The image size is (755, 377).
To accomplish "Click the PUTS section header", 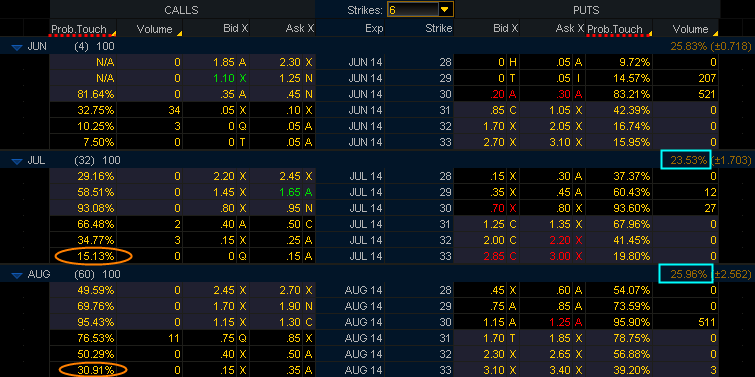I will [x=586, y=10].
